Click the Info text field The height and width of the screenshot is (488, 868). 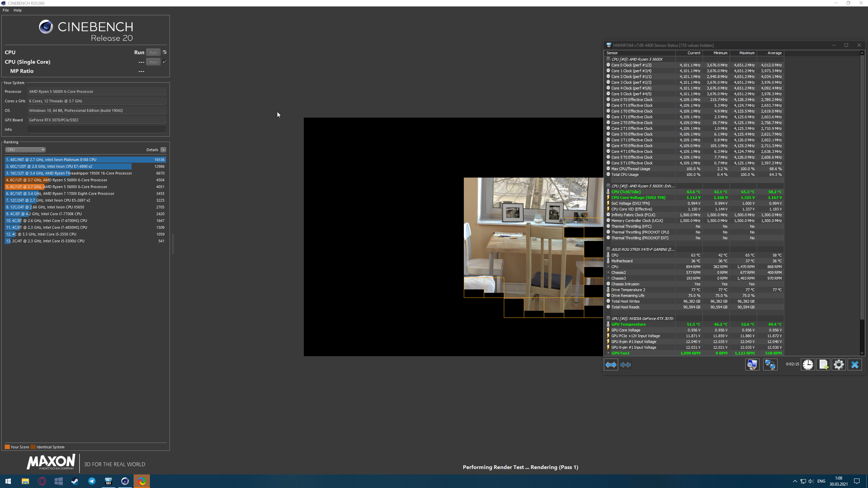[97, 129]
